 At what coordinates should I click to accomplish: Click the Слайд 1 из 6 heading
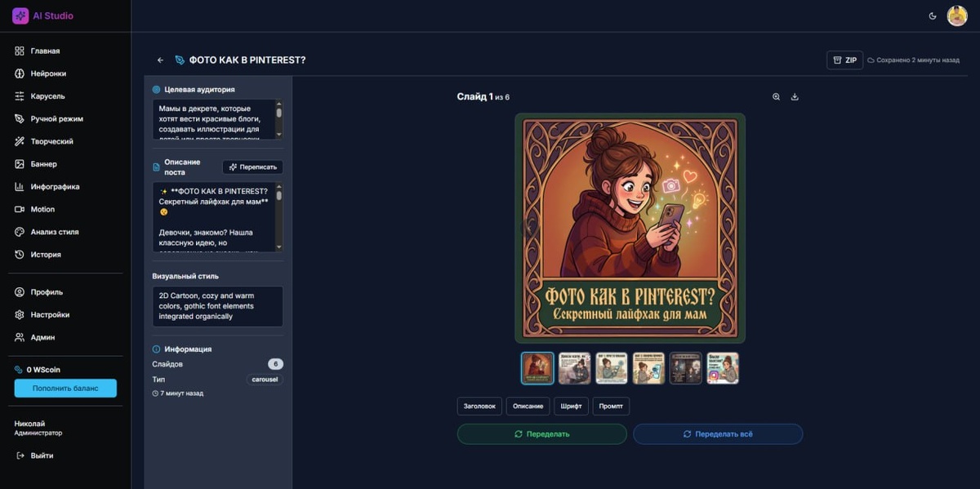click(483, 96)
